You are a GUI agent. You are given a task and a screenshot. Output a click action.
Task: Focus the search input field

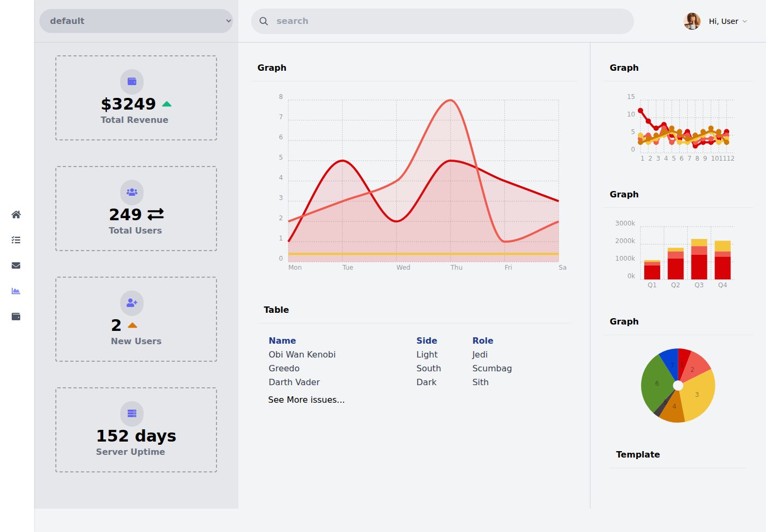443,21
